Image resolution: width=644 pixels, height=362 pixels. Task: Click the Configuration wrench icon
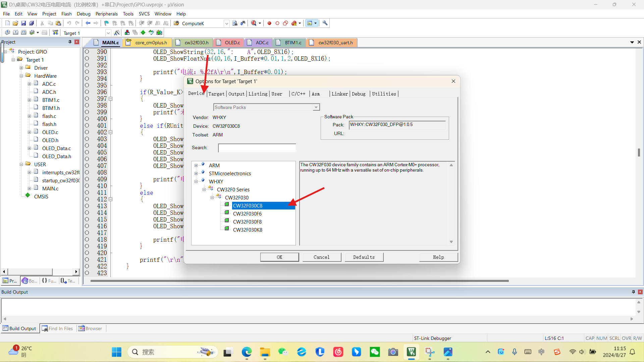pyautogui.click(x=325, y=23)
